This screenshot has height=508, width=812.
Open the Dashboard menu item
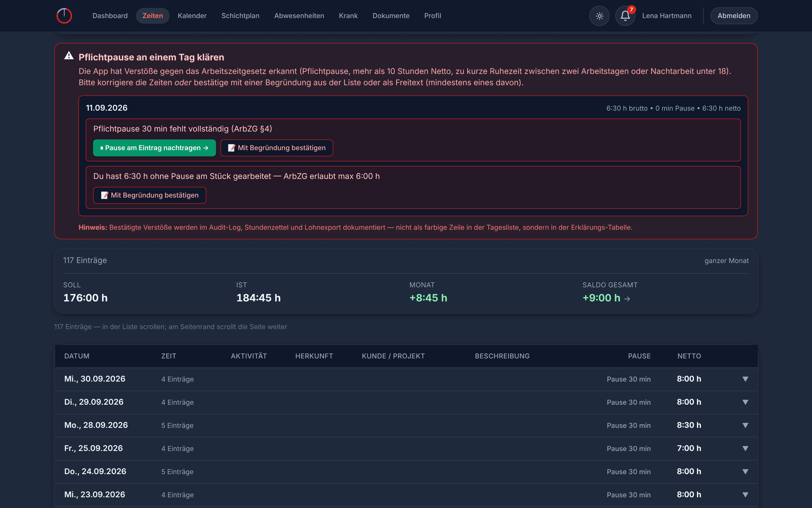110,16
